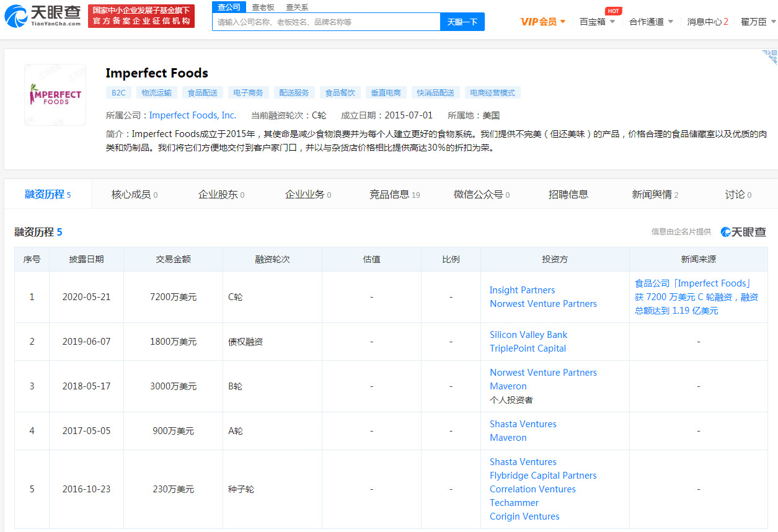Open the TriplePoint Capital investor link

(528, 348)
